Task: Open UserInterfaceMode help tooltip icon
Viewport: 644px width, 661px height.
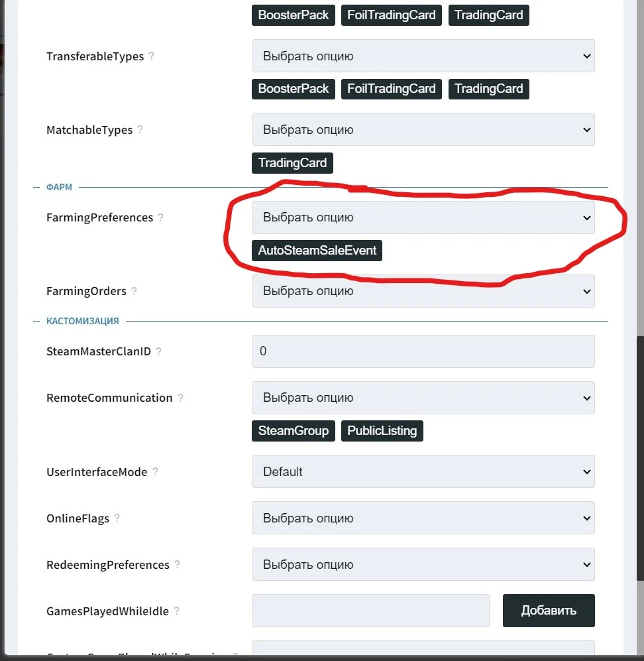Action: click(155, 472)
